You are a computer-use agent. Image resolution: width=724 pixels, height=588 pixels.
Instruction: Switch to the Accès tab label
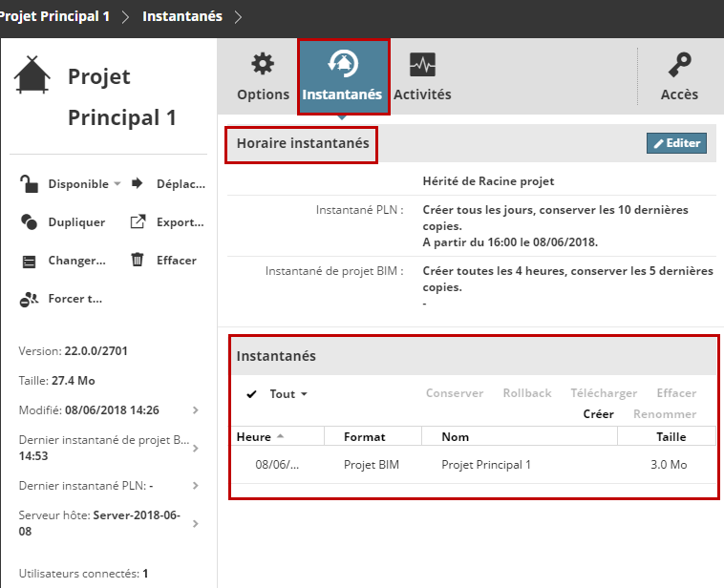680,94
